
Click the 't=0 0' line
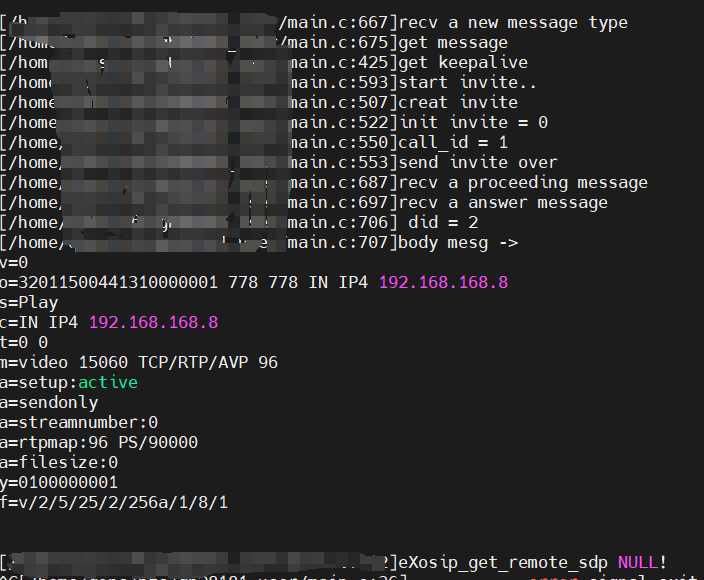click(x=24, y=343)
